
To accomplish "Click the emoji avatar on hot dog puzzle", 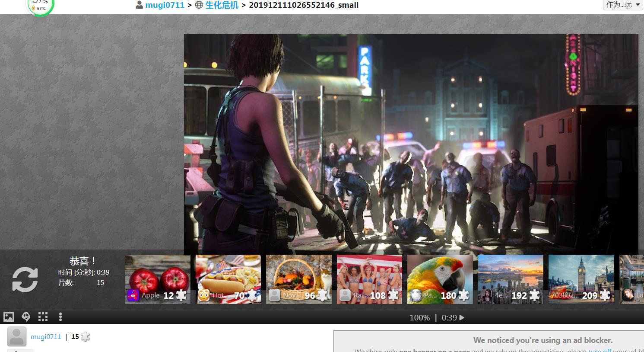I will [x=203, y=295].
